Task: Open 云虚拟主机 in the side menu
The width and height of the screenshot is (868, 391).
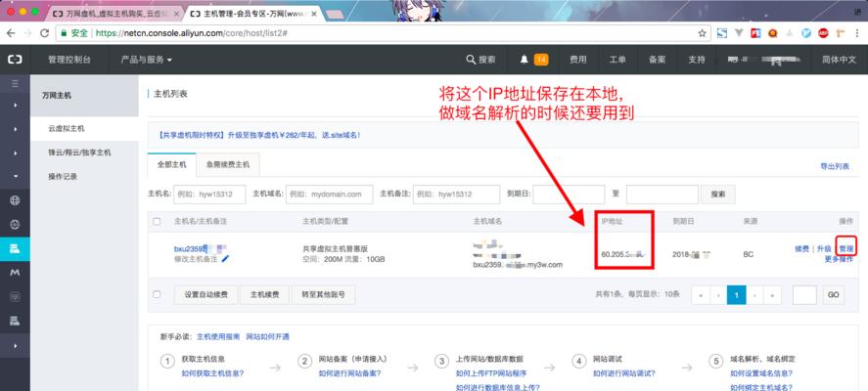Action: [x=85, y=128]
